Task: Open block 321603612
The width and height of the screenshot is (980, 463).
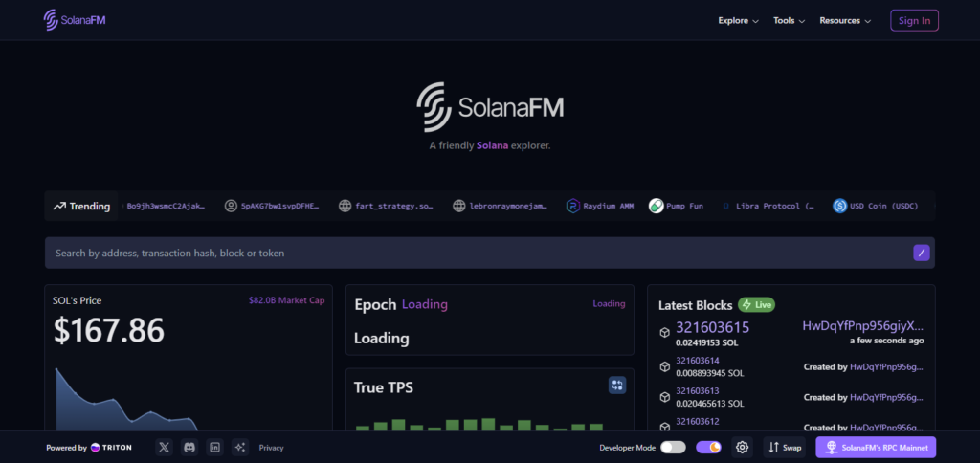Action: click(x=697, y=421)
